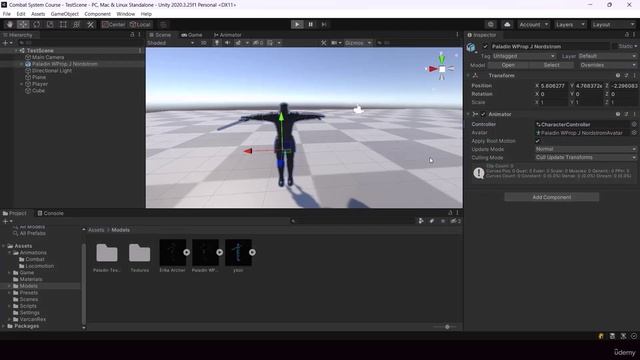Select the Rect tool in toolbar

point(63,24)
